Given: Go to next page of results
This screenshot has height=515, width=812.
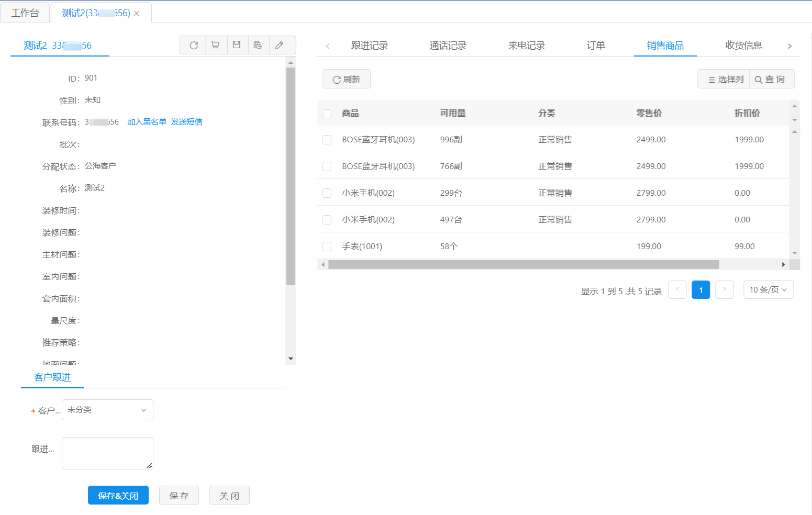Looking at the screenshot, I should pyautogui.click(x=725, y=289).
